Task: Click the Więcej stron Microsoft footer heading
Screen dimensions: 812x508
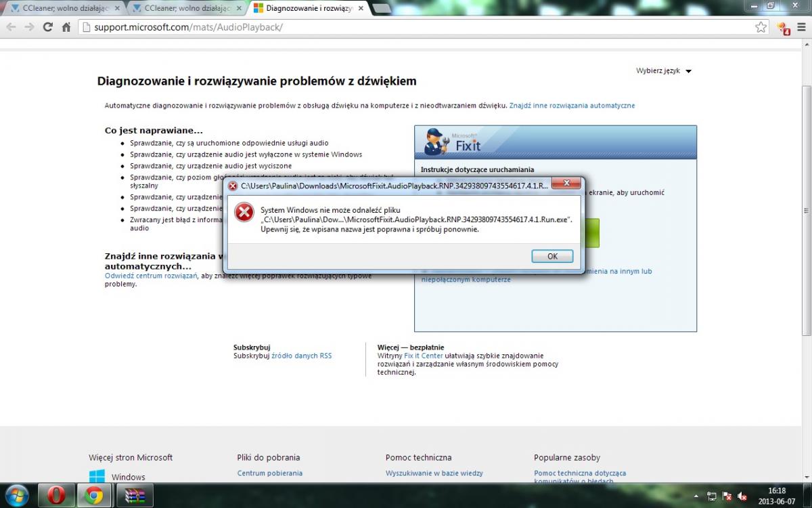Action: pos(131,457)
